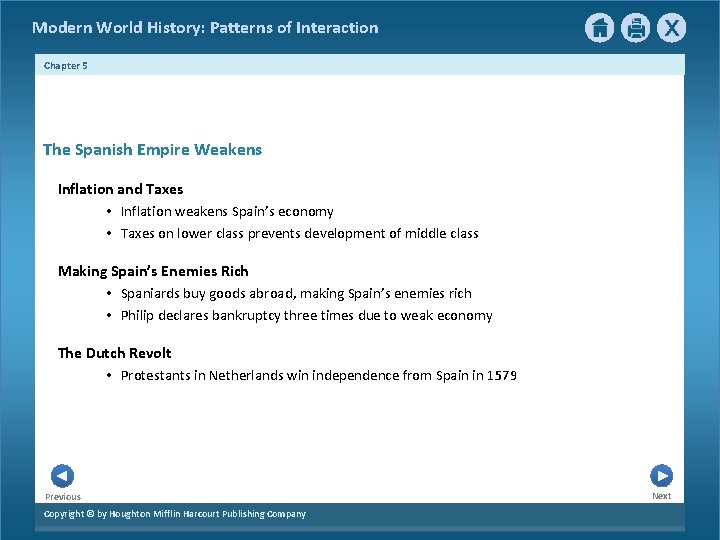Go back with the Previous arrow button
This screenshot has width=720, height=540.
pyautogui.click(x=62, y=476)
